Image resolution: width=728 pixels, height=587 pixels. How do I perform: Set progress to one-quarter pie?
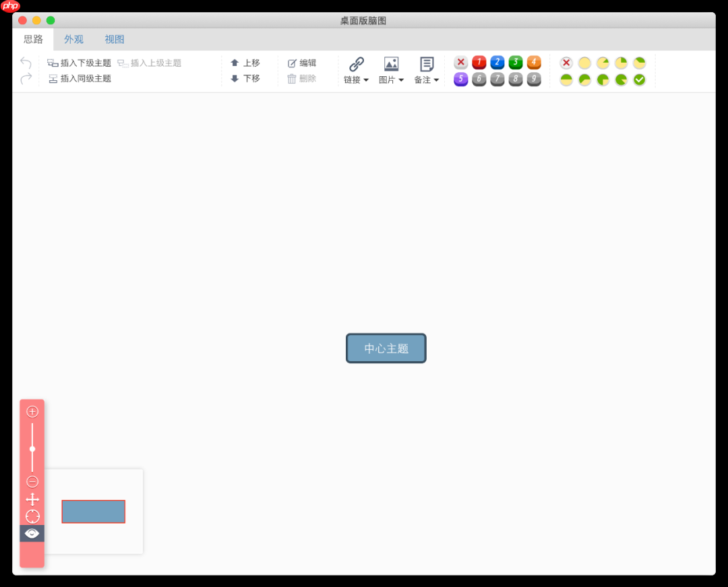(x=621, y=63)
